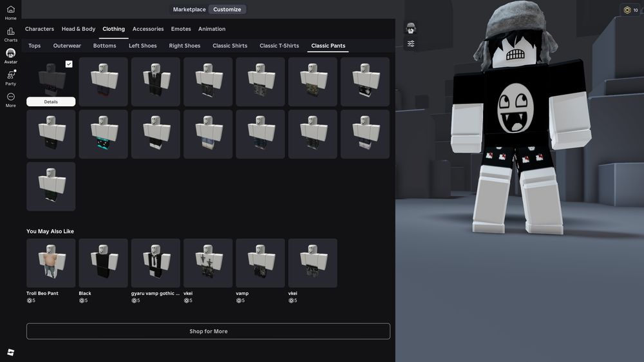The height and width of the screenshot is (362, 644).
Task: Click the Robux balance icon
Action: pos(627,10)
